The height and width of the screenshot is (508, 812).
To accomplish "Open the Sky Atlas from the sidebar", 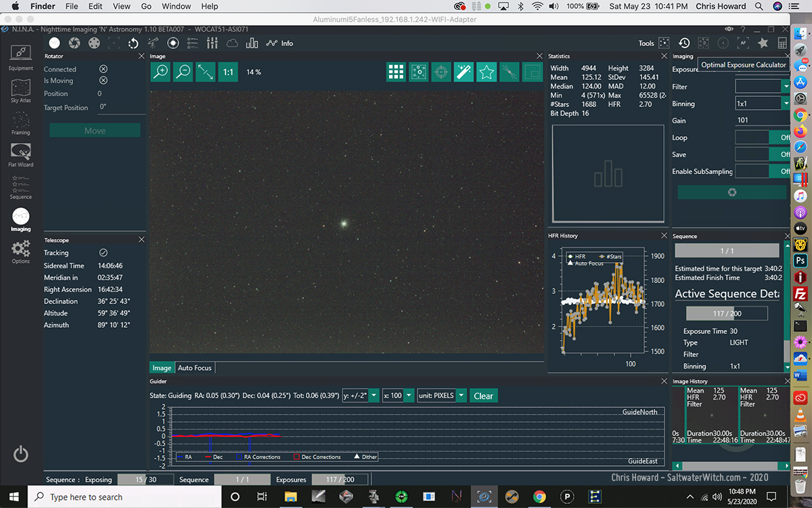I will click(20, 91).
